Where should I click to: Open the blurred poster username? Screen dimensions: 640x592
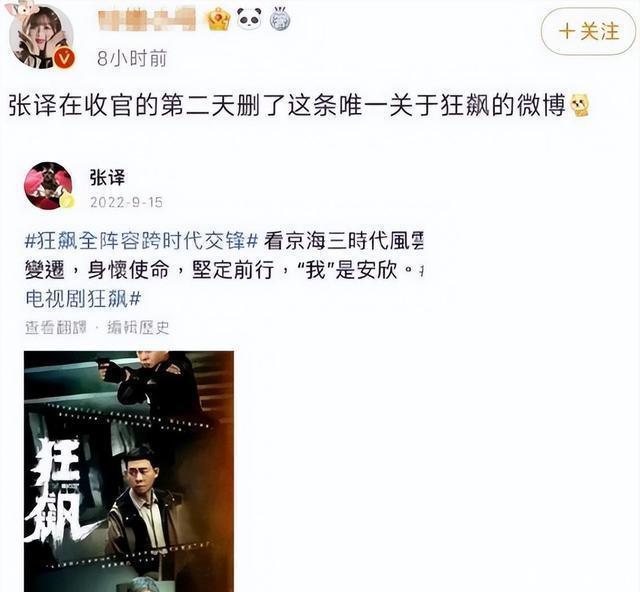click(147, 20)
